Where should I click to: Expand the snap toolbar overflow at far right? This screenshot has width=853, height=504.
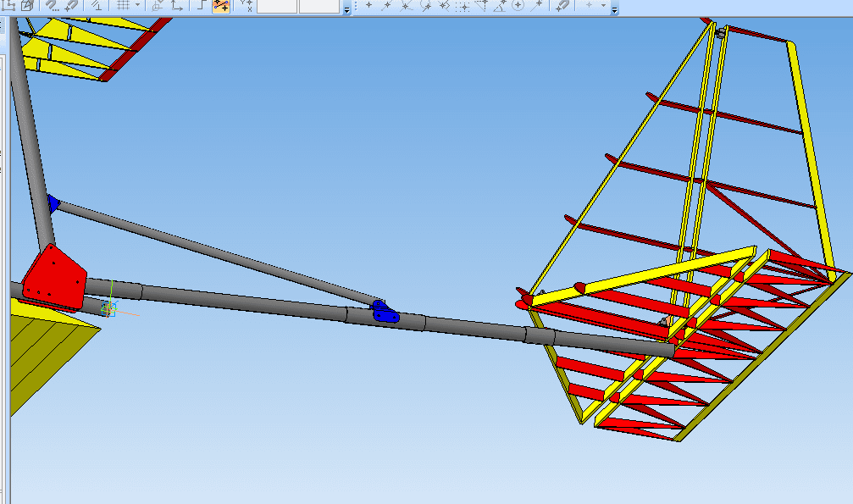coord(614,8)
